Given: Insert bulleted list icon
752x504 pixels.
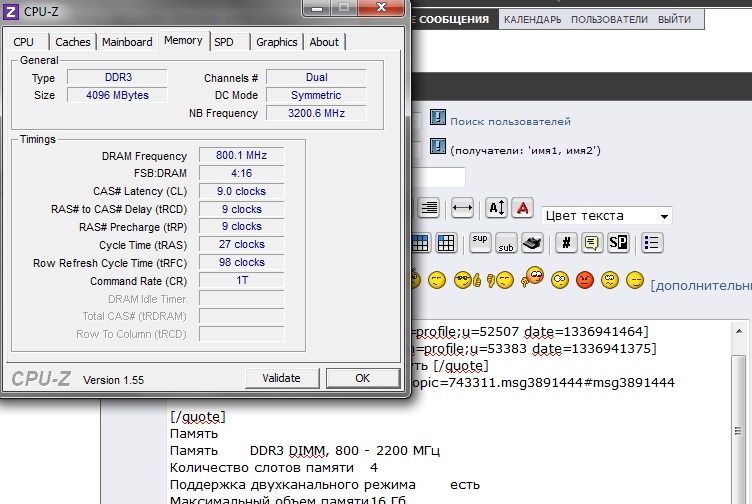Looking at the screenshot, I should coord(652,243).
